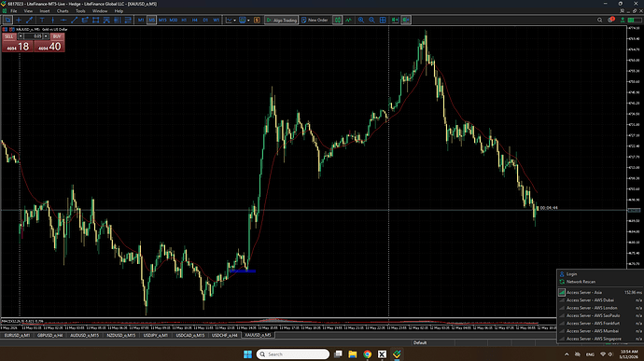Click the lot volume input field
The height and width of the screenshot is (361, 644).
pyautogui.click(x=34, y=36)
